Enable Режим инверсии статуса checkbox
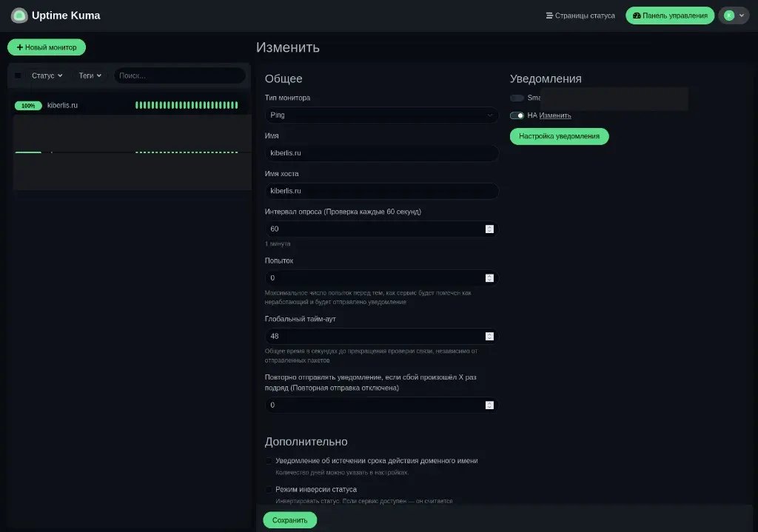The height and width of the screenshot is (532, 758). click(269, 490)
